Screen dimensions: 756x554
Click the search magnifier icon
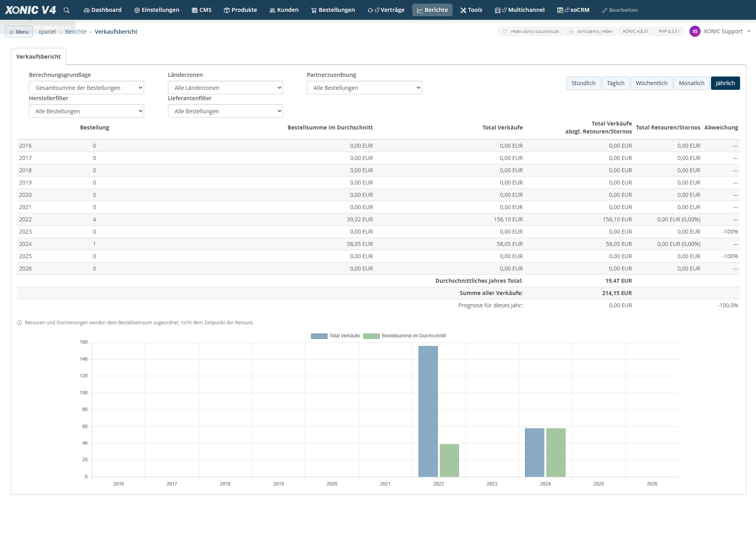67,10
